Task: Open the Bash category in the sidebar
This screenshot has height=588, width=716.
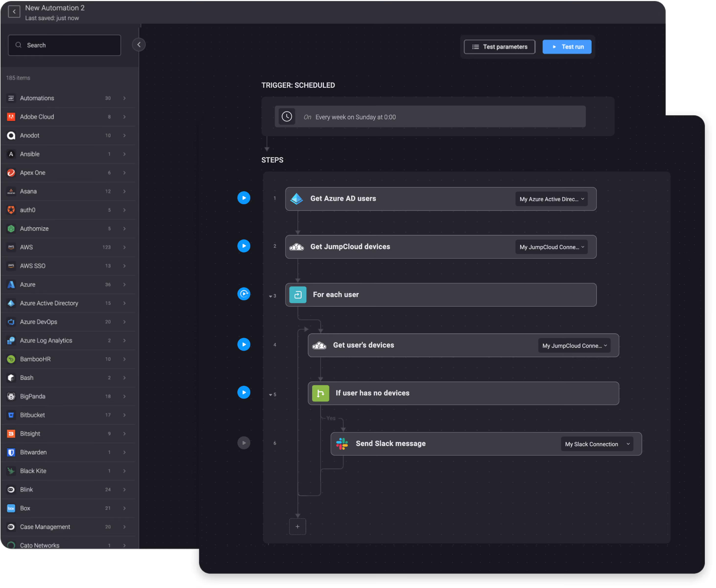Action: (68, 378)
